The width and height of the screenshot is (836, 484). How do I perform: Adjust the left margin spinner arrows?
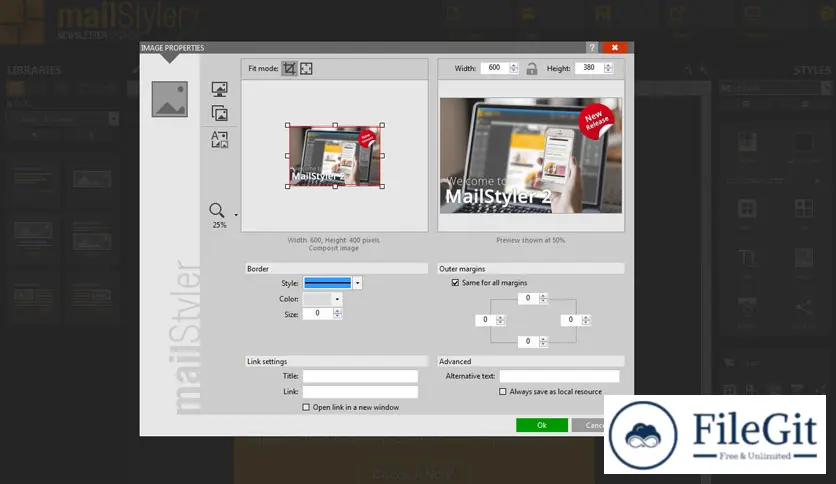[500, 320]
